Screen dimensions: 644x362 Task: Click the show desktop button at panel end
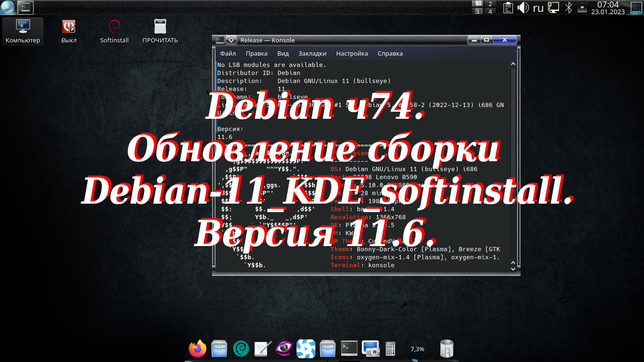[x=636, y=8]
